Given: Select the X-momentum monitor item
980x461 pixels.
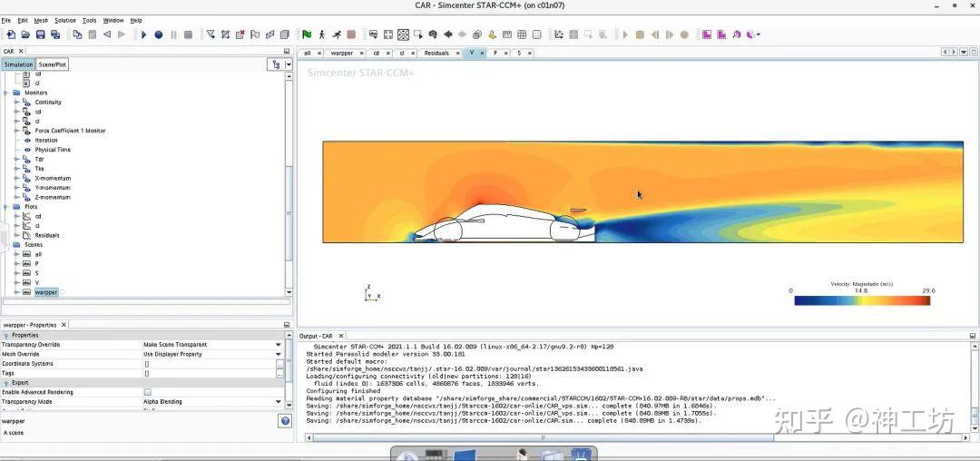Looking at the screenshot, I should point(53,179).
